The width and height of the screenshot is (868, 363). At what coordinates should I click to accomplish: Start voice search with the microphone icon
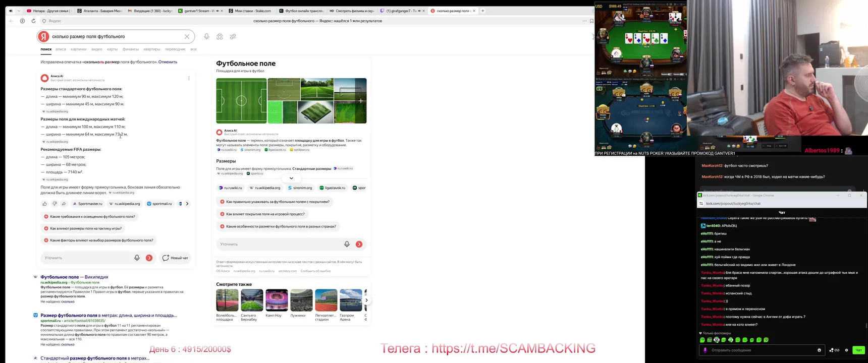[x=206, y=36]
